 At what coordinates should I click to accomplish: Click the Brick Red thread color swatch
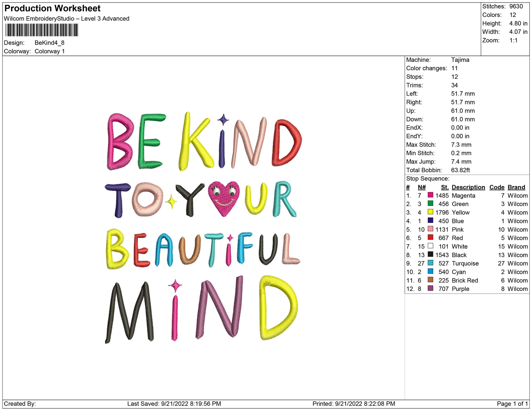[x=430, y=280]
